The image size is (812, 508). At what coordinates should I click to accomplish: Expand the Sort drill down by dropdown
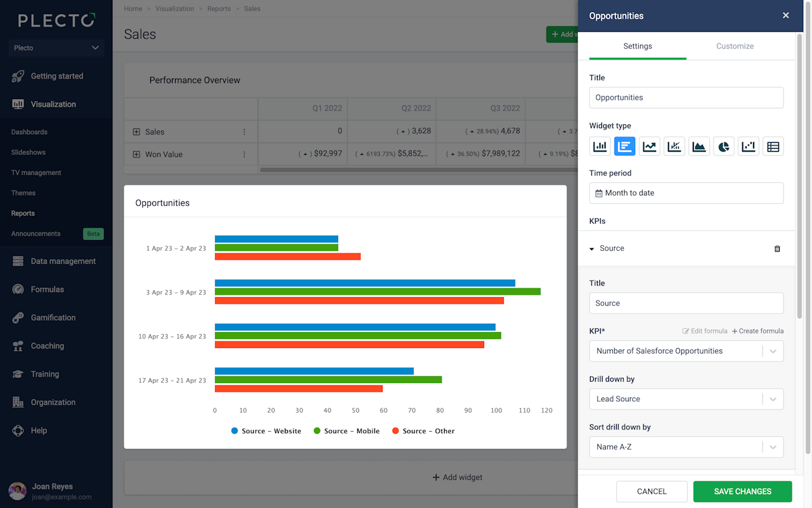[686, 447]
